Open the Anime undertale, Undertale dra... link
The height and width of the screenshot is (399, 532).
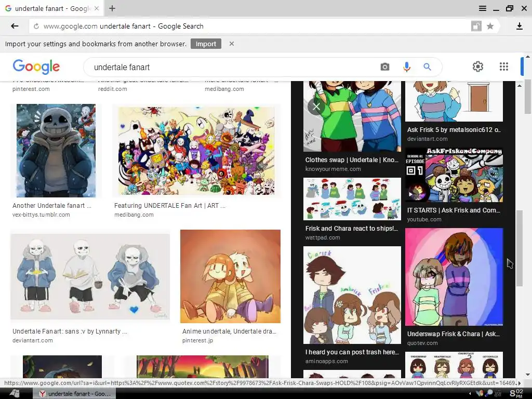point(229,331)
